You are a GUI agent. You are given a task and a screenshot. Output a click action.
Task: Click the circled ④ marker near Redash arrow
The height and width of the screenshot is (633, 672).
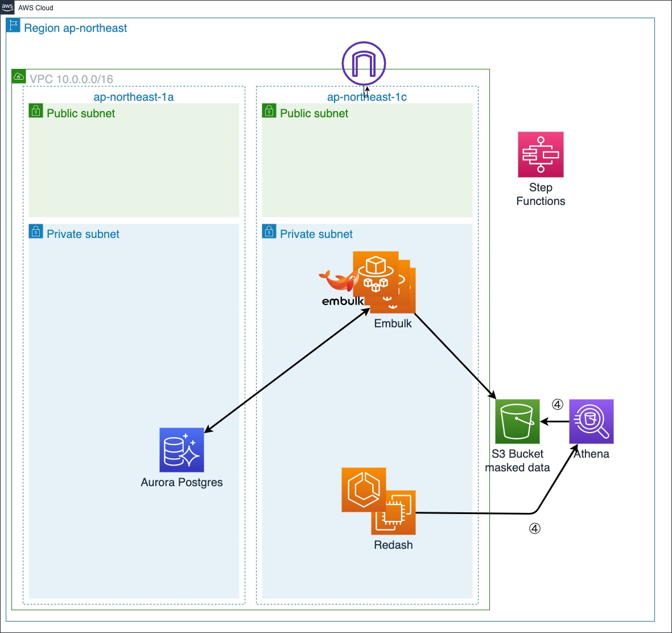click(x=534, y=529)
